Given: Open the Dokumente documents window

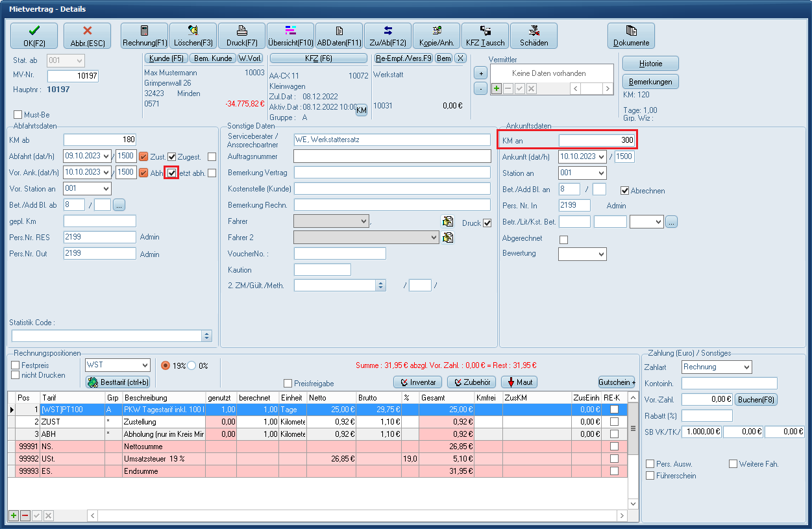Looking at the screenshot, I should pyautogui.click(x=631, y=36).
